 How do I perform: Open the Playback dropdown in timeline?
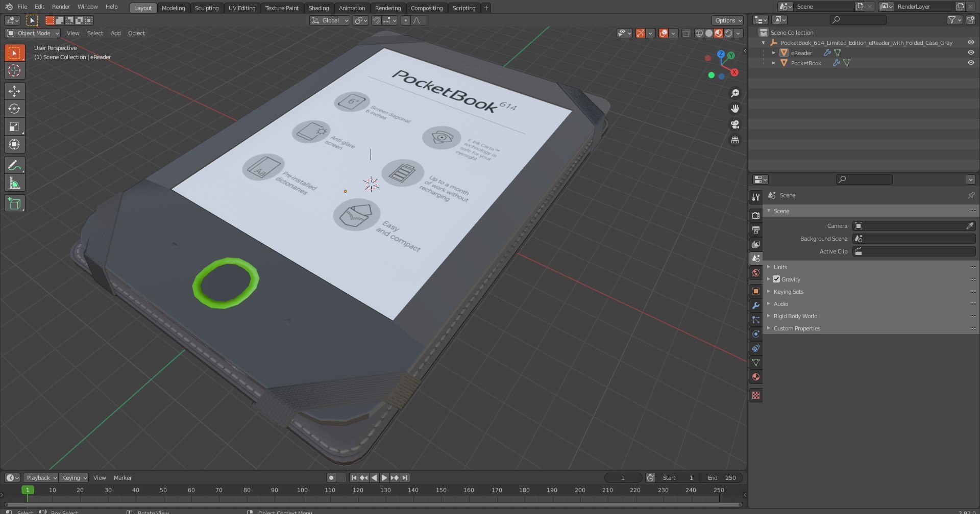[x=41, y=478]
